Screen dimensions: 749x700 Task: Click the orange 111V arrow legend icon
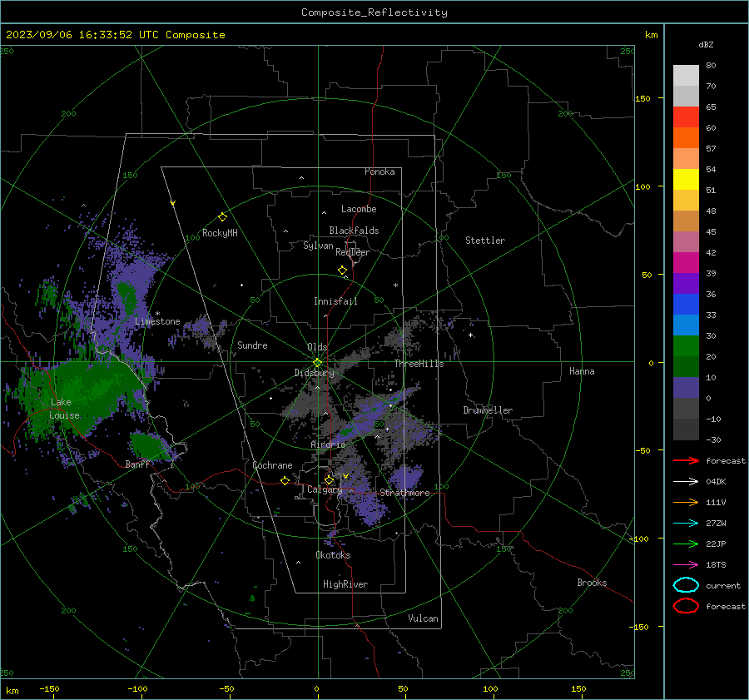686,502
